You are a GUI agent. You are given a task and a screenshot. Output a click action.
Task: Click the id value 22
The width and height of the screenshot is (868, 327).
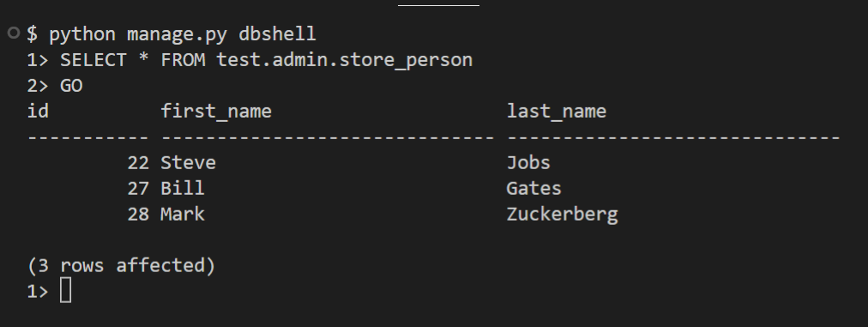138,162
